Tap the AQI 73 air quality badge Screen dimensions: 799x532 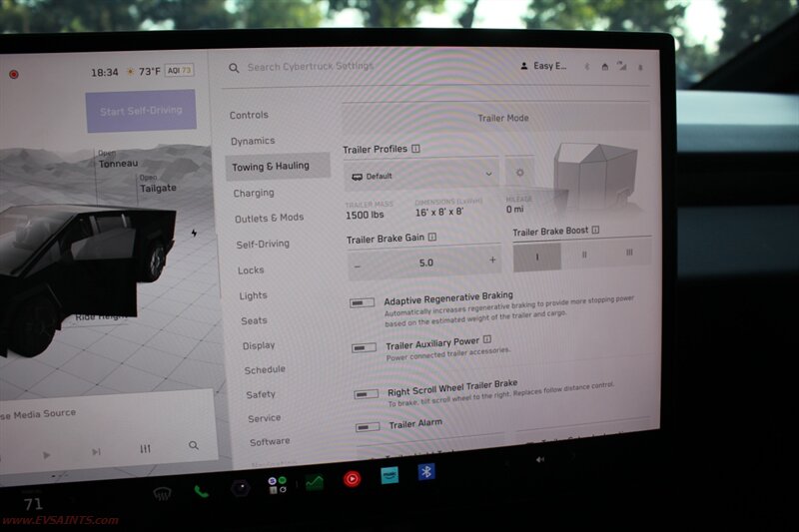click(180, 70)
